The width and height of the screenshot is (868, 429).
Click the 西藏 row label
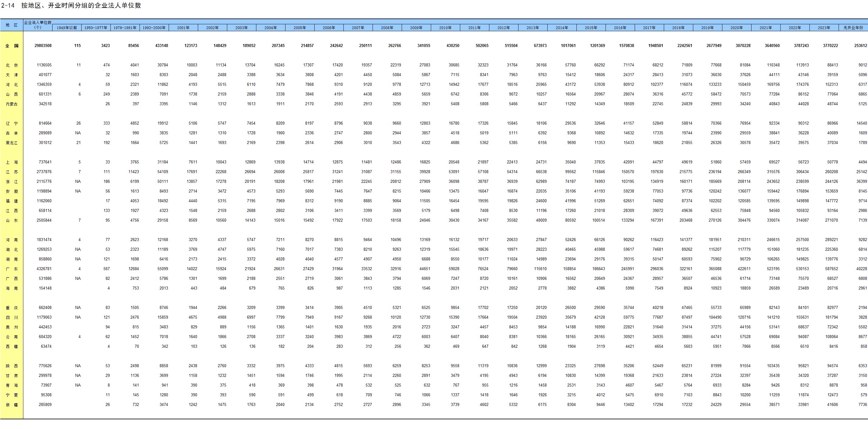[12, 347]
